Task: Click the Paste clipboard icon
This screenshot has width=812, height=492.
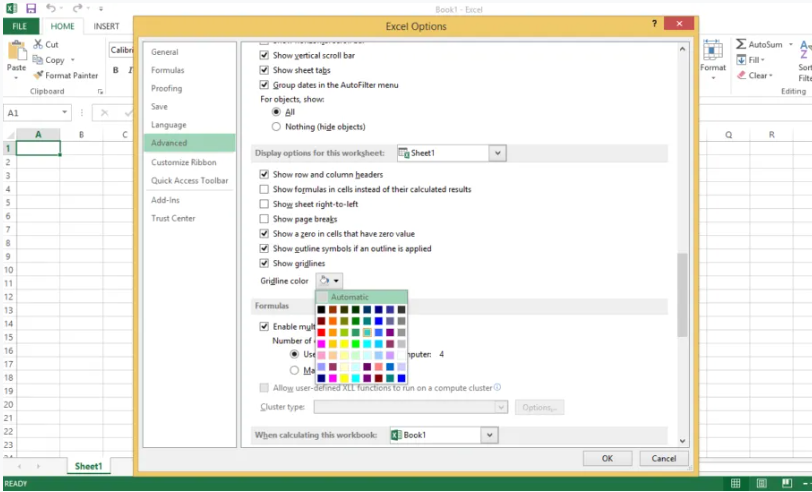Action: 16,50
